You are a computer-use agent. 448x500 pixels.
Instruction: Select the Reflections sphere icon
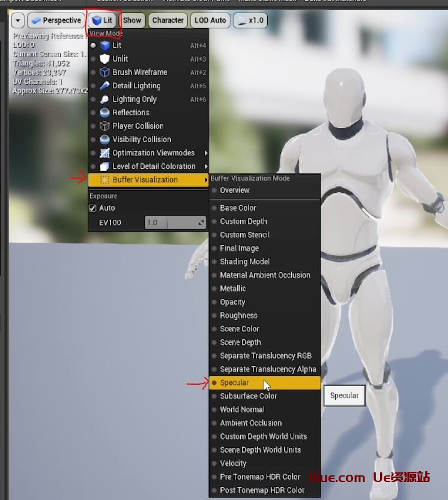(x=105, y=113)
